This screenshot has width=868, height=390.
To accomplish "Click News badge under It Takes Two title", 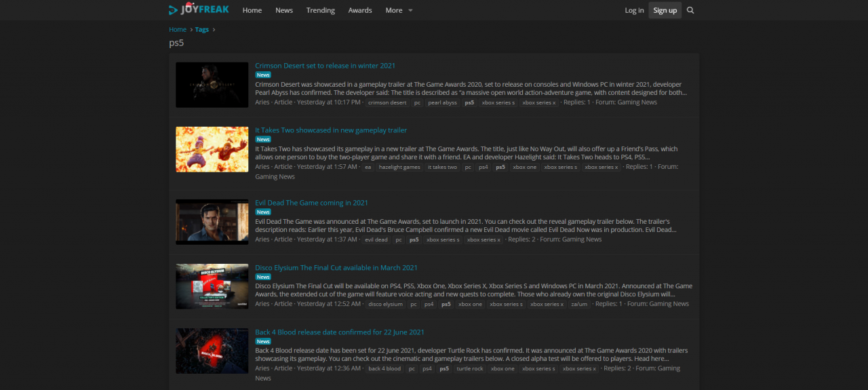I will 263,140.
